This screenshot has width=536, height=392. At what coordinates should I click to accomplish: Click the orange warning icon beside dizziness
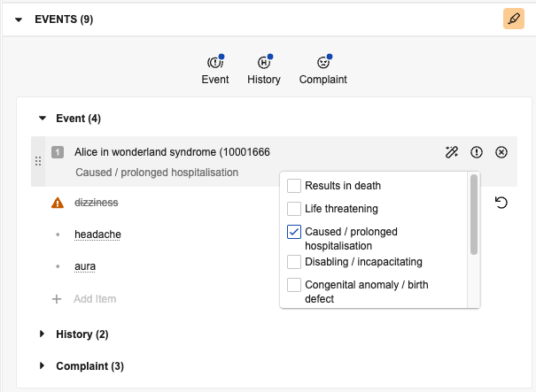click(x=58, y=203)
